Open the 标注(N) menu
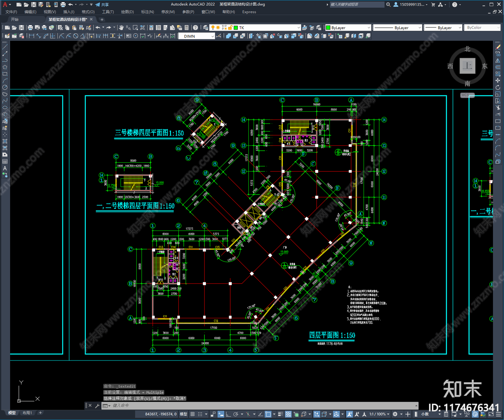This screenshot has width=504, height=420. point(147,12)
